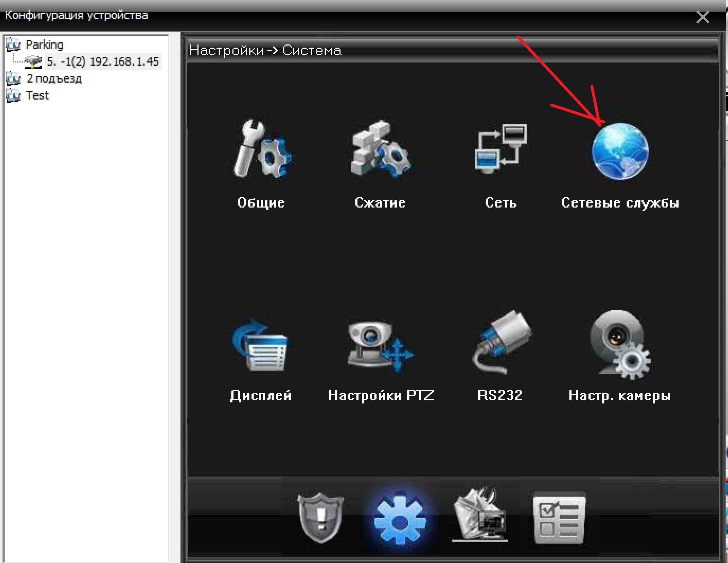
Task: Close the Конфигурация устройства window
Action: (702, 17)
